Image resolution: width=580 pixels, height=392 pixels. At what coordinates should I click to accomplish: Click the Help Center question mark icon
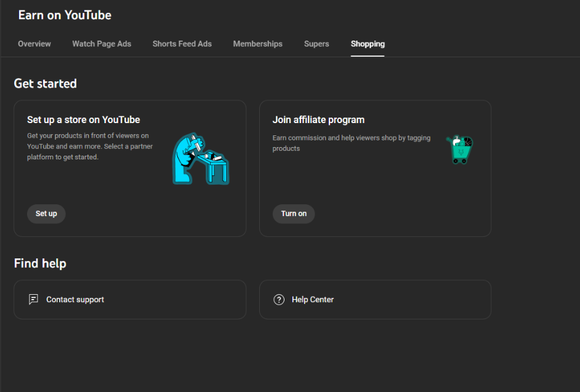point(279,300)
